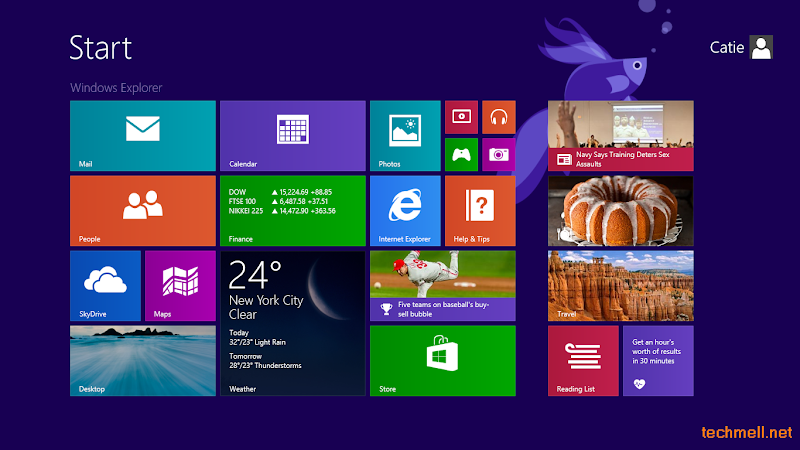Image resolution: width=800 pixels, height=450 pixels.
Task: Click the 24° temperature reading
Action: click(255, 274)
